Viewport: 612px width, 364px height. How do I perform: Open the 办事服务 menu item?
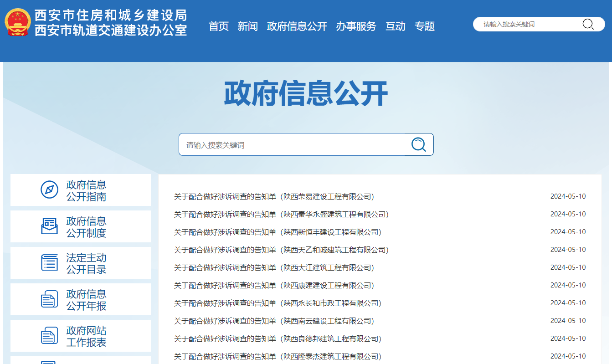point(356,26)
